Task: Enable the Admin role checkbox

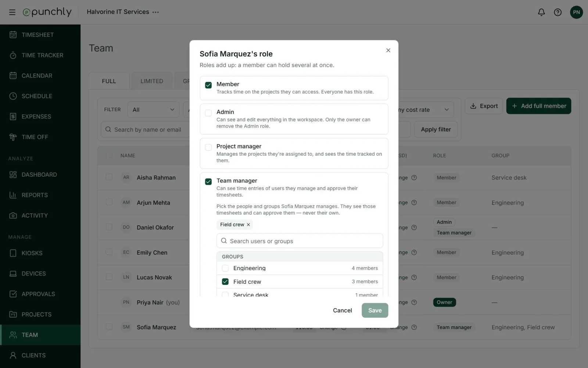Action: 208,113
